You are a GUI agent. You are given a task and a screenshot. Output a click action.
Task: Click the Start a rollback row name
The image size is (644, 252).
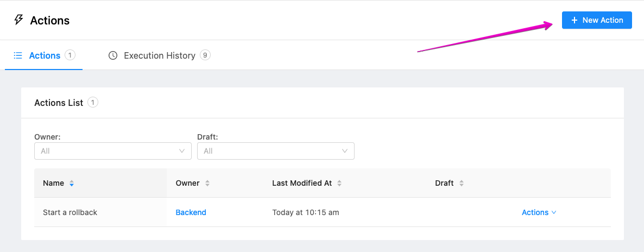tap(70, 212)
